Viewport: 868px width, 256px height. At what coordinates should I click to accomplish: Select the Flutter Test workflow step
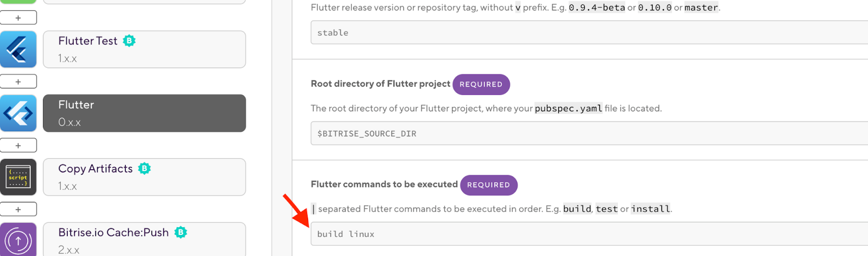pyautogui.click(x=144, y=49)
